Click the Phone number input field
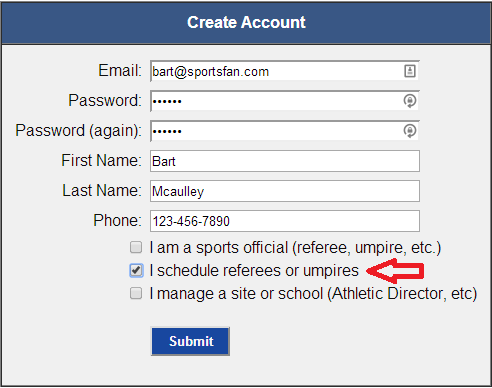Viewport: 492px width, 388px height. pos(285,221)
